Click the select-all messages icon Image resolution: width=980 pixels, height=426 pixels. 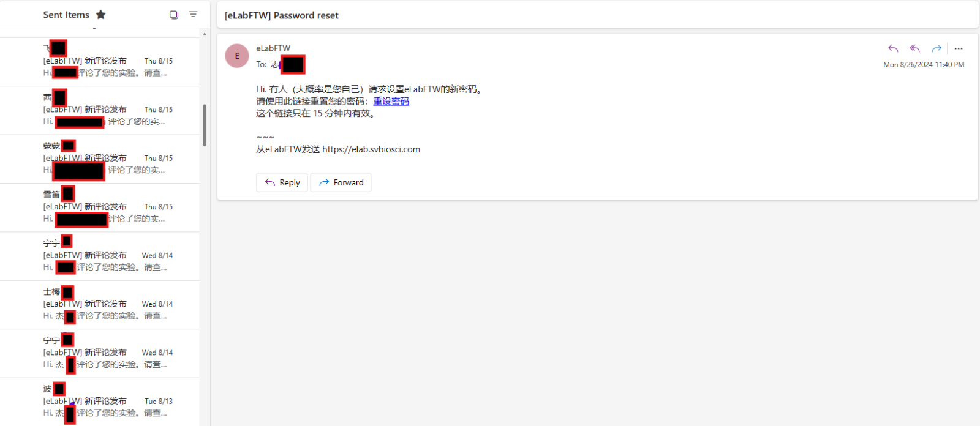coord(174,15)
